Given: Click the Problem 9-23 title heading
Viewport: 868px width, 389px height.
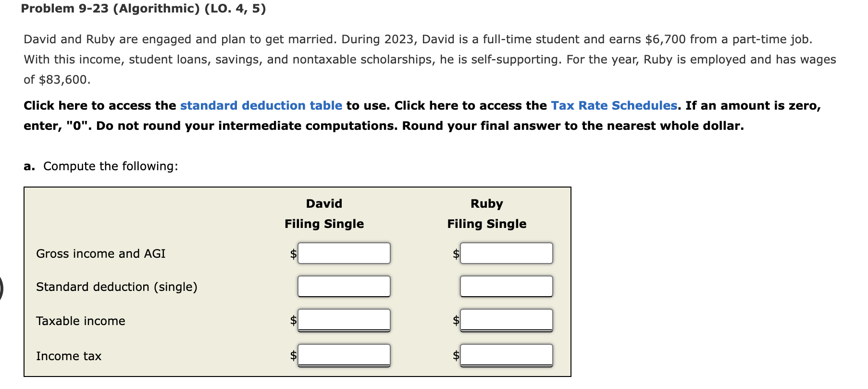Looking at the screenshot, I should 143,8.
